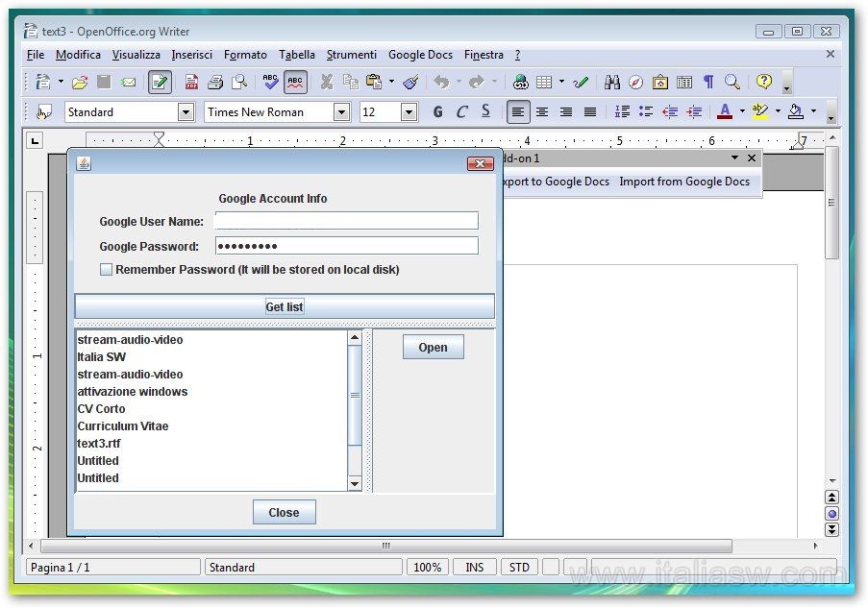Click document list scrollbar down arrow
This screenshot has height=608, width=868.
point(355,483)
